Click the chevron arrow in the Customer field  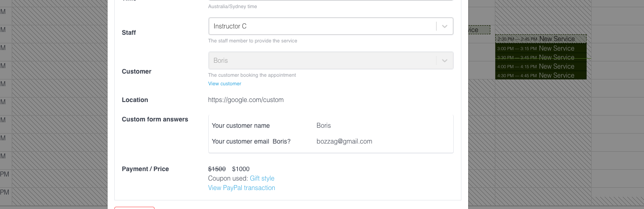pos(445,60)
